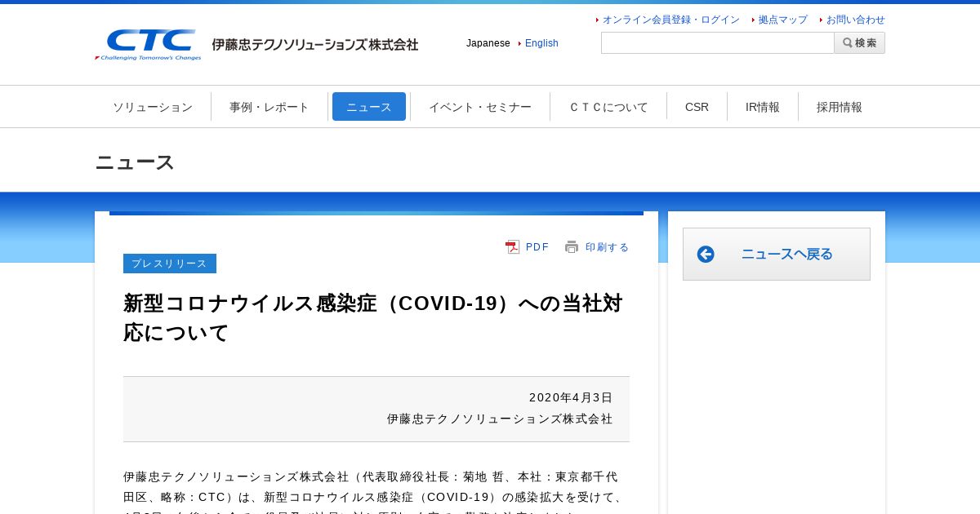The height and width of the screenshot is (514, 980).
Task: Open オンライン会員登録・ログイン link
Action: click(671, 20)
